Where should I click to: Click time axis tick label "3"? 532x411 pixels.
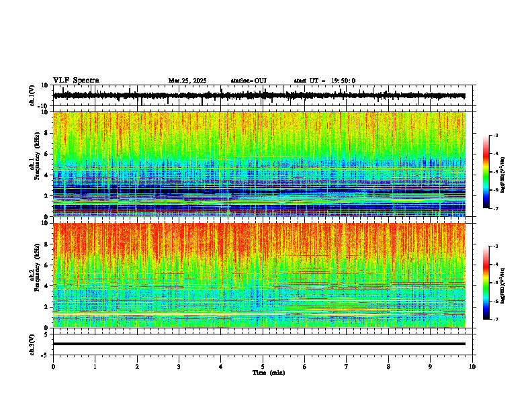click(x=179, y=366)
